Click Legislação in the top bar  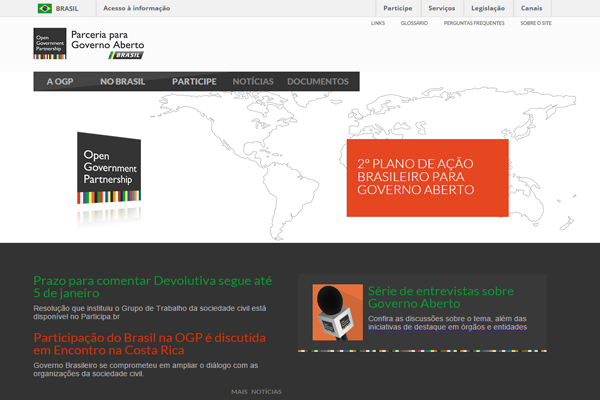[487, 8]
